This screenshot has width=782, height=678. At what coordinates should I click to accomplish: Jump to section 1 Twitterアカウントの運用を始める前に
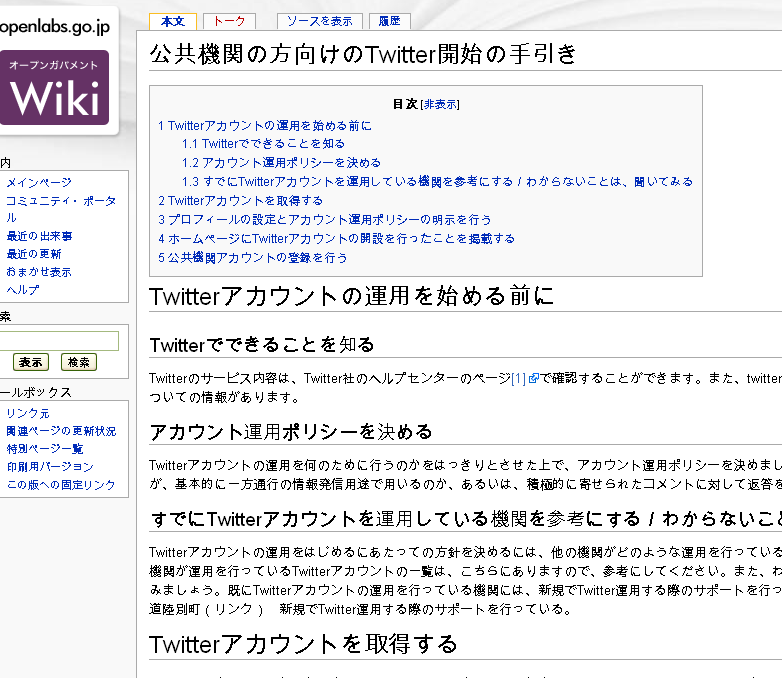[x=265, y=126]
